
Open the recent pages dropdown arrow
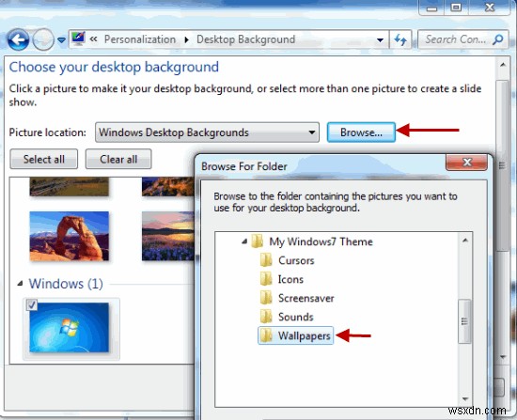tap(61, 40)
